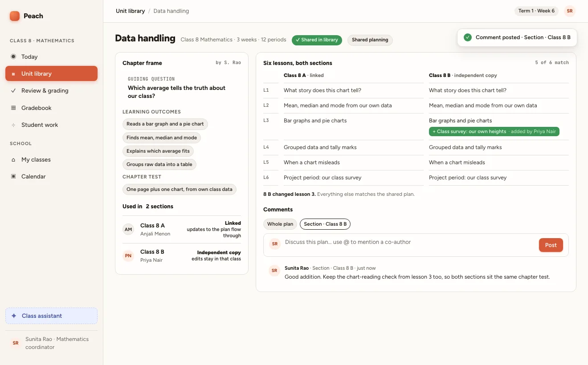Click the Gradebook grid icon
Image resolution: width=588 pixels, height=365 pixels.
(13, 108)
